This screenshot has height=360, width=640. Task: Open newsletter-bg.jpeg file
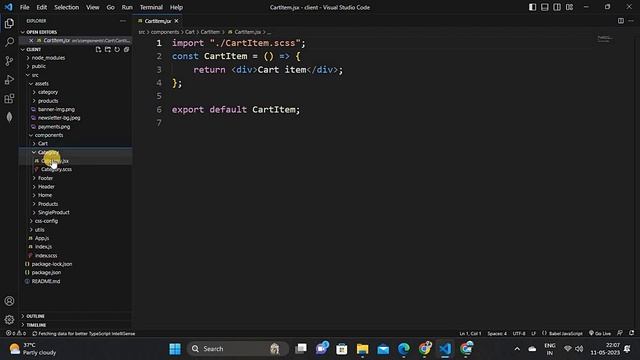(x=59, y=118)
